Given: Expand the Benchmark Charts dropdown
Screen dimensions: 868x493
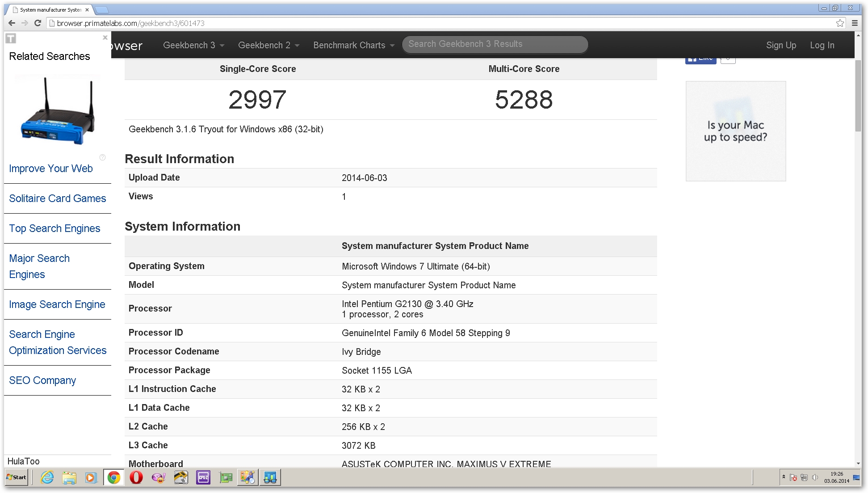Looking at the screenshot, I should pyautogui.click(x=354, y=45).
